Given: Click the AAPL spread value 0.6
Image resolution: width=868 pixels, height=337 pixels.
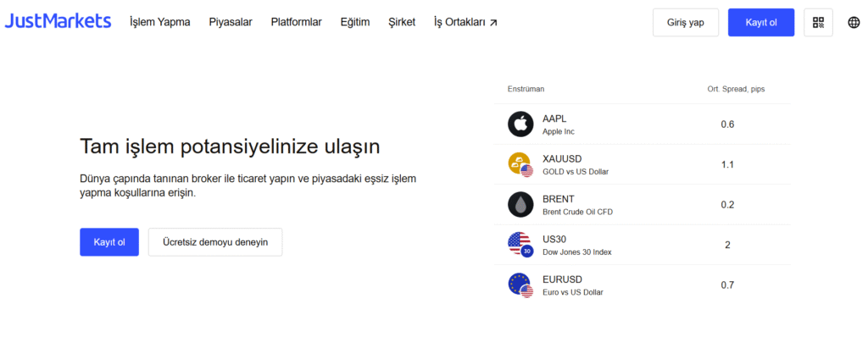Looking at the screenshot, I should point(727,124).
